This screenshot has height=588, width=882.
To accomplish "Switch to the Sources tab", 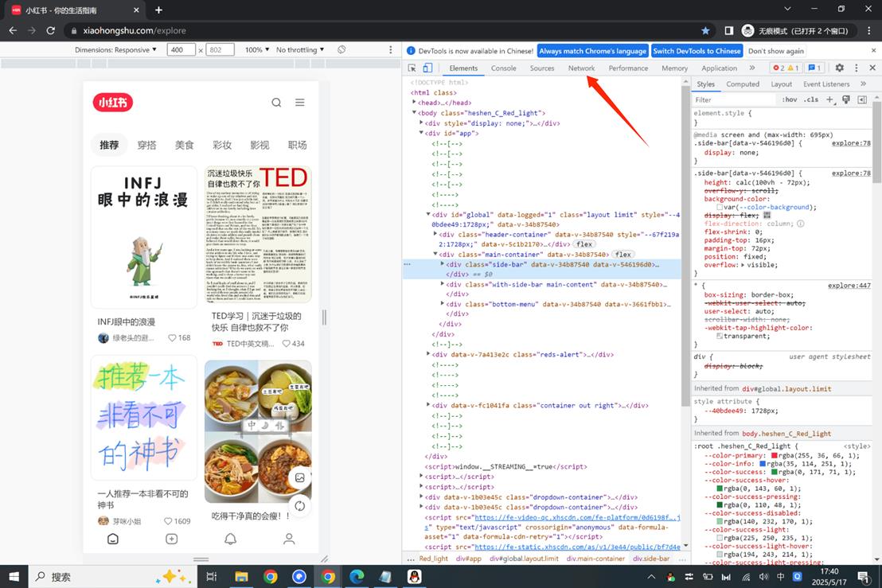I will pyautogui.click(x=542, y=68).
